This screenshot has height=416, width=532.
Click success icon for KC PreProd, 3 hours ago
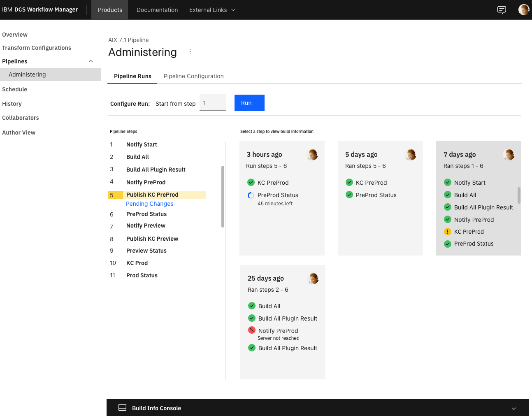coord(251,182)
